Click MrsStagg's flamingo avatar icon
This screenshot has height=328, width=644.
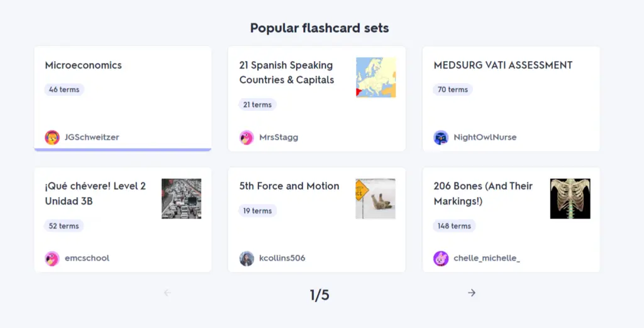coord(247,137)
